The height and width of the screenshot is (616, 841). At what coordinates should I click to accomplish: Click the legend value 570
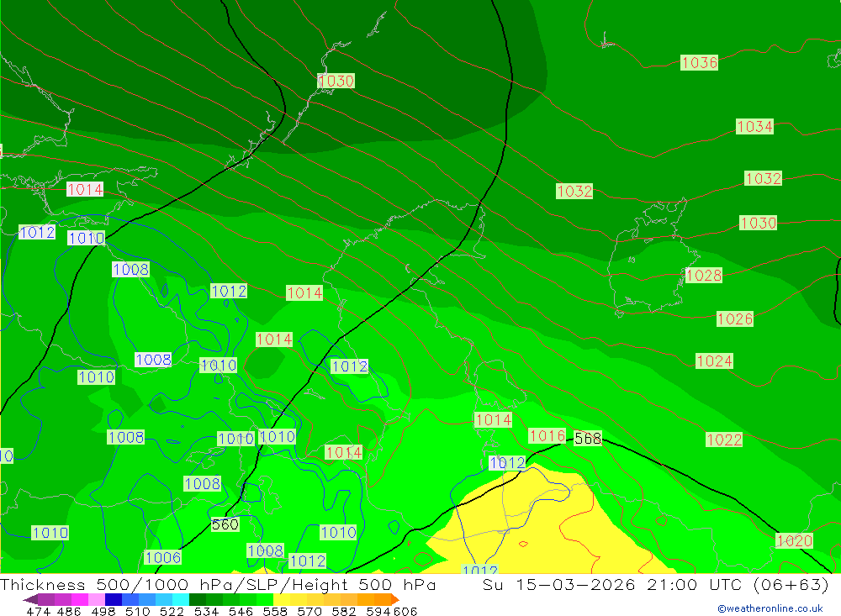click(309, 611)
